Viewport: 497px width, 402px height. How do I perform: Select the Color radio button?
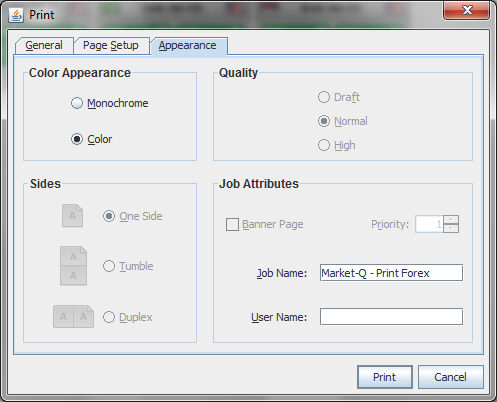(x=77, y=139)
